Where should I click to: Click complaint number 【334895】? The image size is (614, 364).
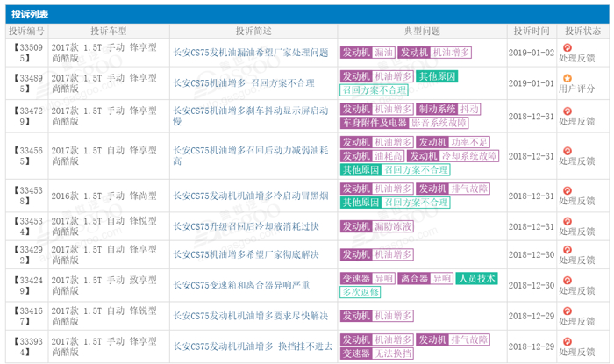tap(27, 83)
